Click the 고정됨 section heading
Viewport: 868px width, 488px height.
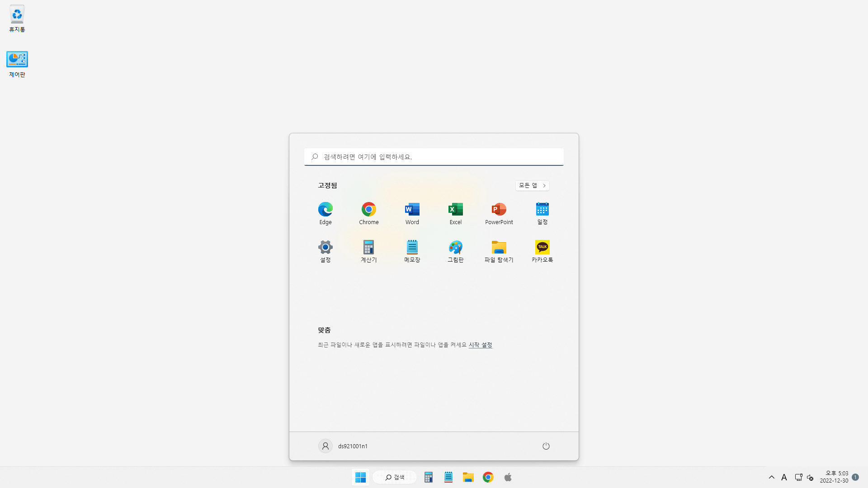click(x=328, y=185)
